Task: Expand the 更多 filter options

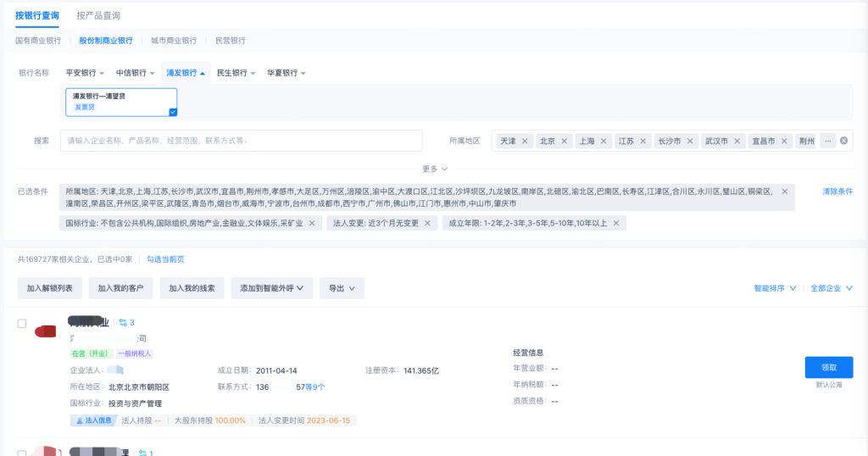Action: (434, 169)
